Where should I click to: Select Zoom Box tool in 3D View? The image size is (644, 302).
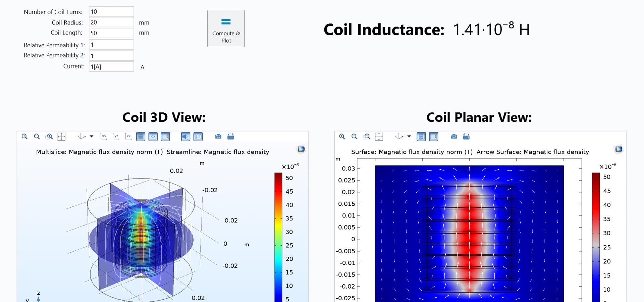tap(49, 137)
